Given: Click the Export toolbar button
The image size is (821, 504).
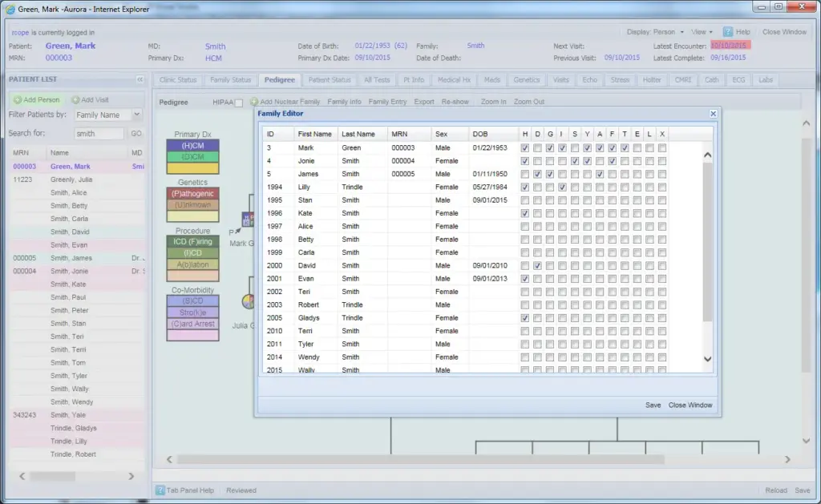Looking at the screenshot, I should coord(423,102).
